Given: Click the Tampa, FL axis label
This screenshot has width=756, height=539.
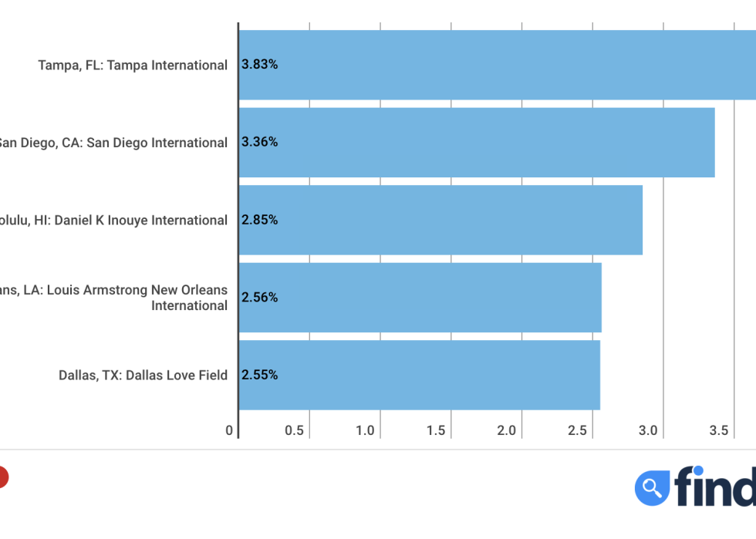Looking at the screenshot, I should 133,65.
